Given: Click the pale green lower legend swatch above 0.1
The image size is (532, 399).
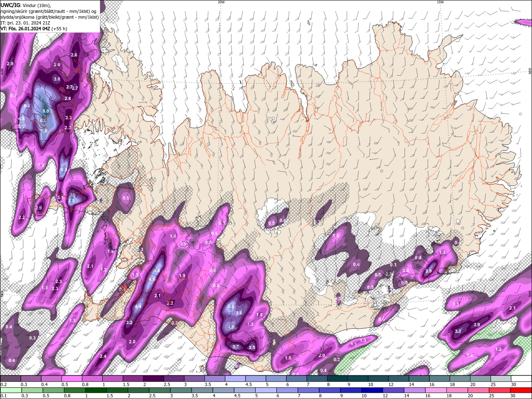Looking at the screenshot, I should [x=11, y=390].
